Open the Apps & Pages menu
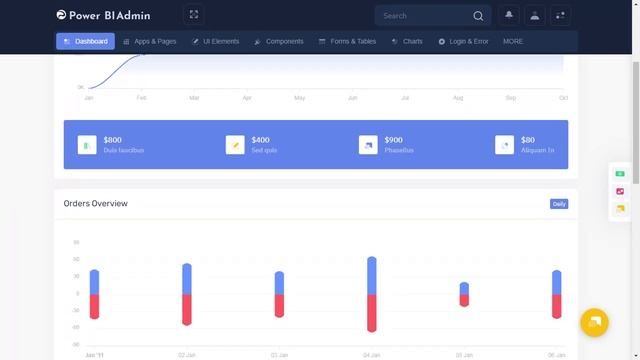The width and height of the screenshot is (640, 360). [x=150, y=41]
